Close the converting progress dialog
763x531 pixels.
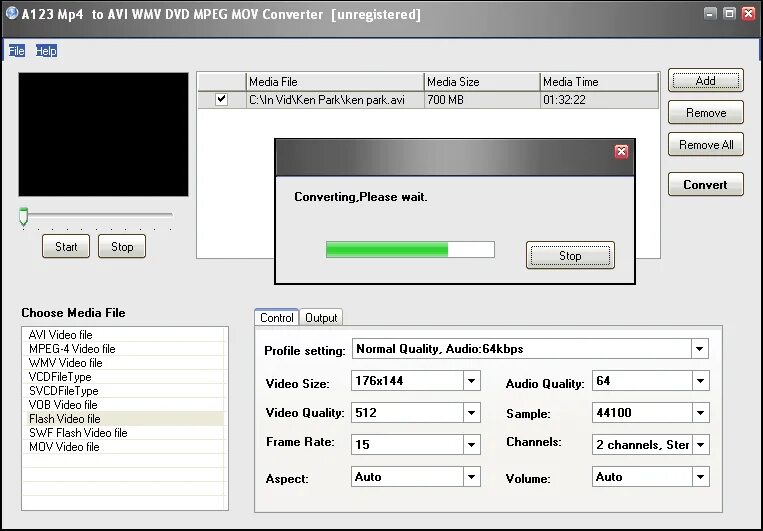[x=621, y=151]
